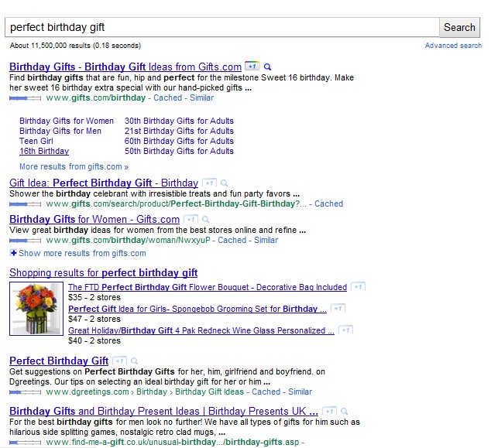Click the search query input field
Viewport: 491px width, 448px height.
tap(222, 27)
